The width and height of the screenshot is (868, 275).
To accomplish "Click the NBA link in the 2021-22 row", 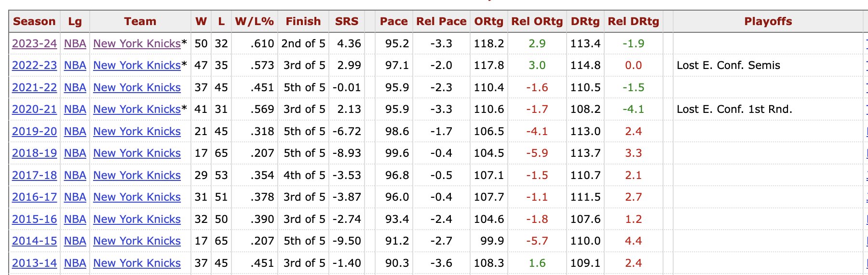I will [75, 88].
